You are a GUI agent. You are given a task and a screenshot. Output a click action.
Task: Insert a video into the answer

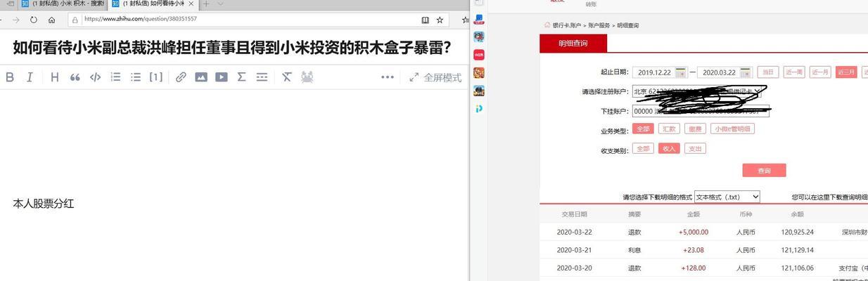[222, 77]
